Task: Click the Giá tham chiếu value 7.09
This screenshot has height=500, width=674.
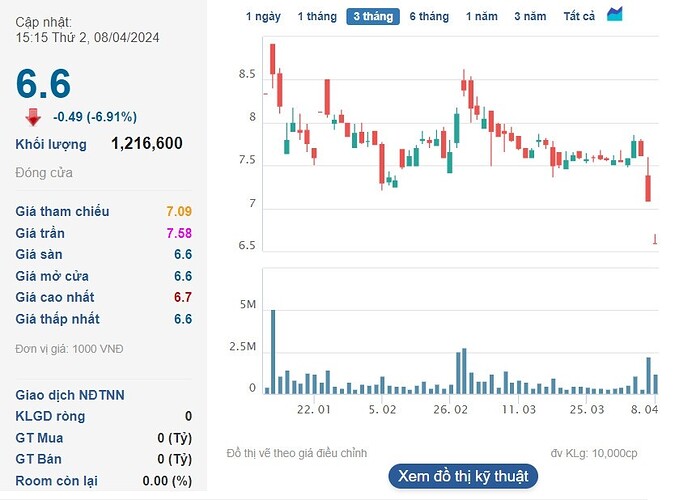Action: tap(179, 211)
